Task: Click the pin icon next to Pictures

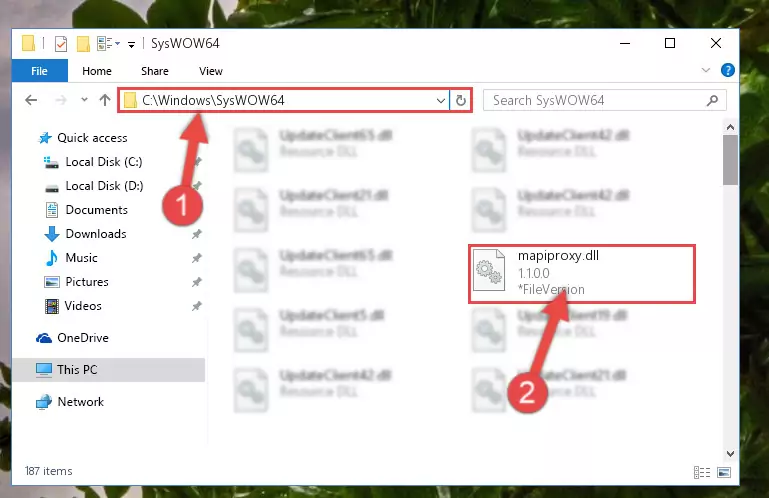Action: (197, 282)
